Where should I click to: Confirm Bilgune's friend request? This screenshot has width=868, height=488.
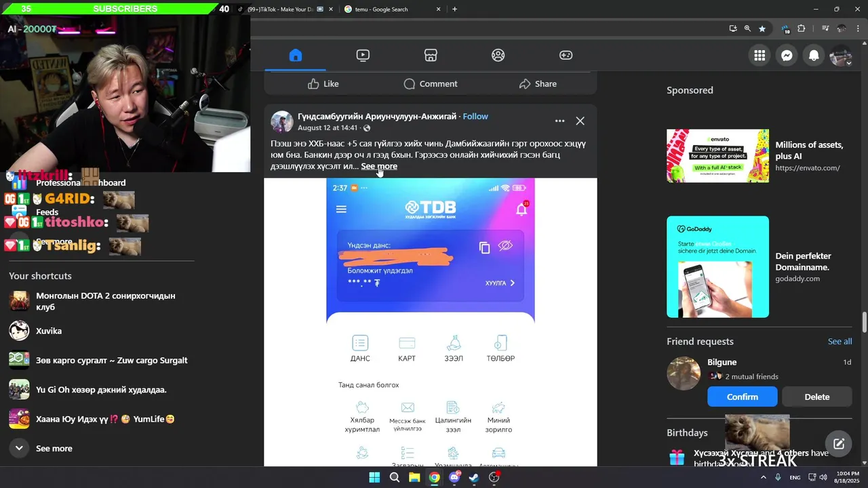(743, 397)
